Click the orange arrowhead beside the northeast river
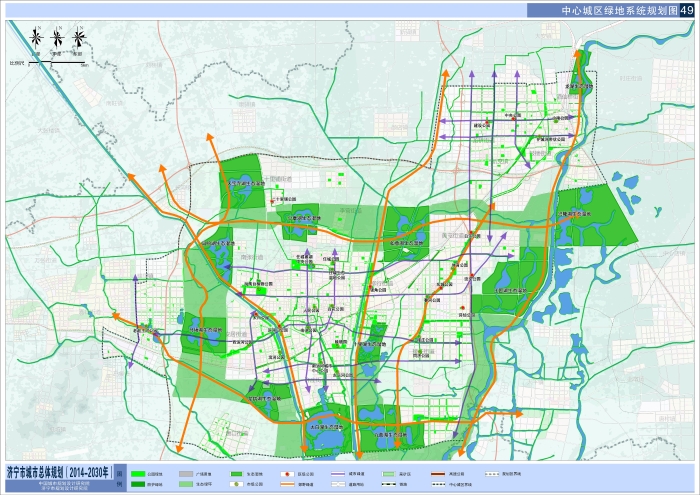 [x=577, y=49]
